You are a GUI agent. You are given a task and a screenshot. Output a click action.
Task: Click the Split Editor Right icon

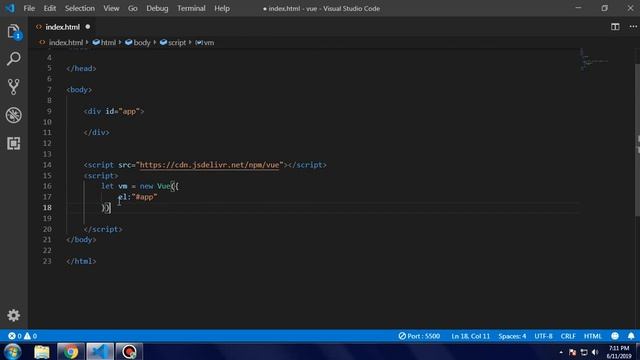click(615, 27)
